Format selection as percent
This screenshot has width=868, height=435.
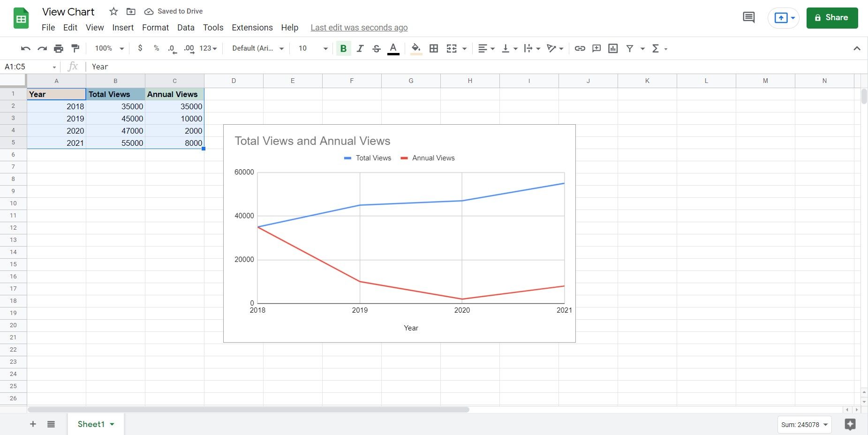(156, 48)
